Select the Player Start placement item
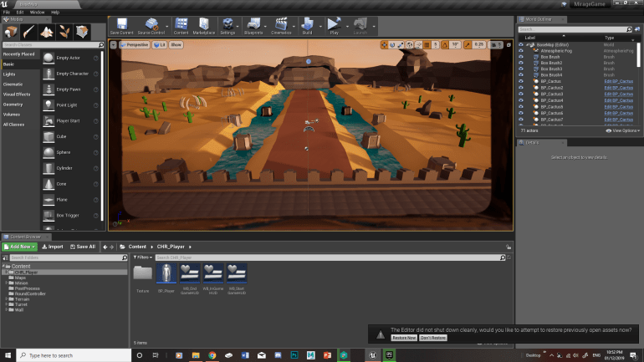644x362 pixels. coord(69,120)
